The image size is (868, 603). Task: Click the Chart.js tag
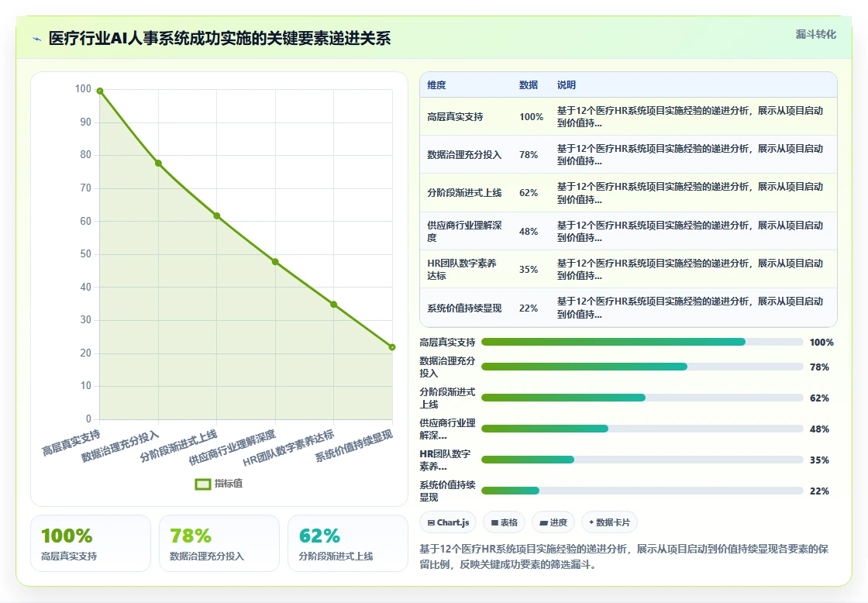tap(448, 522)
